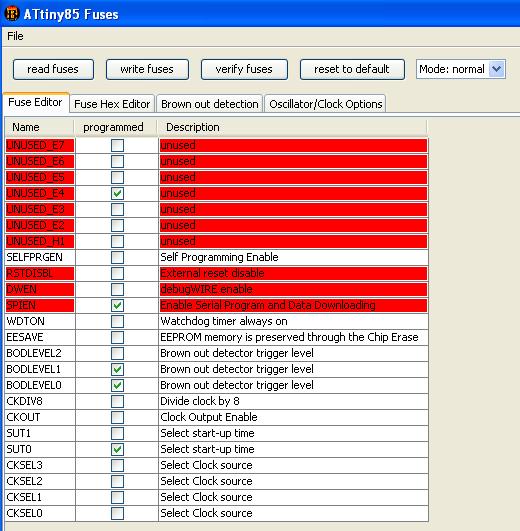
Task: Select the EESAVE name cell
Action: click(40, 337)
